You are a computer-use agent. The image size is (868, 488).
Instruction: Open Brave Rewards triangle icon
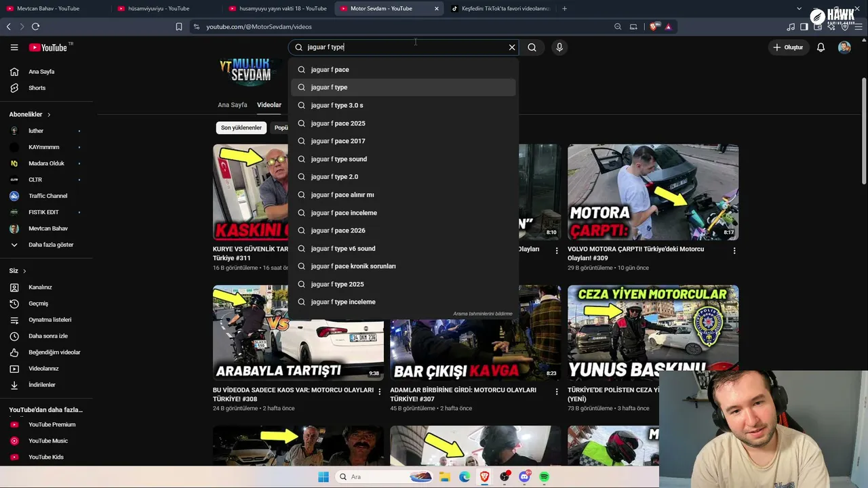click(668, 26)
